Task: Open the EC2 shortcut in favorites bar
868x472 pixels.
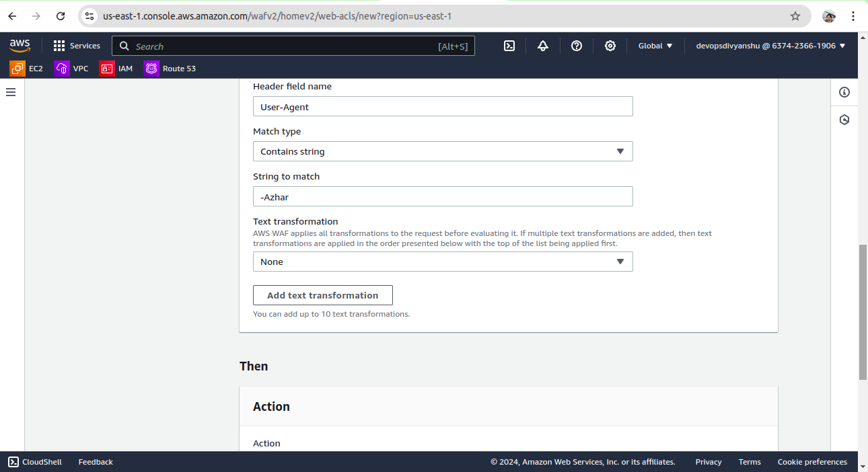Action: (27, 69)
